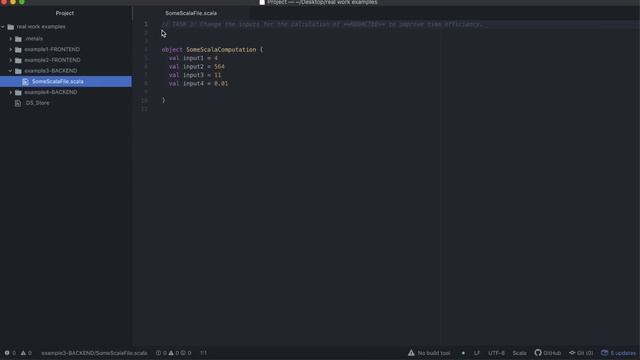640x360 pixels.
Task: Expand the example1-FRONTEND folder
Action: [x=11, y=49]
